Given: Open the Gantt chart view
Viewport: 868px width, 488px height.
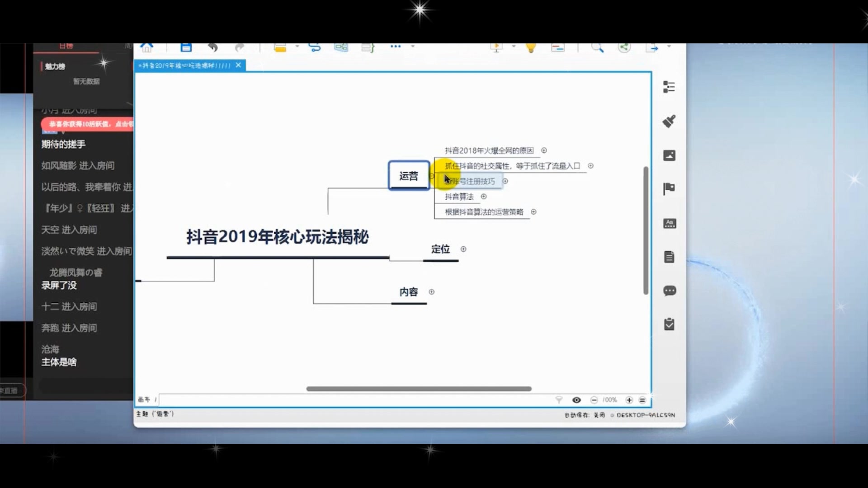Looking at the screenshot, I should (558, 47).
